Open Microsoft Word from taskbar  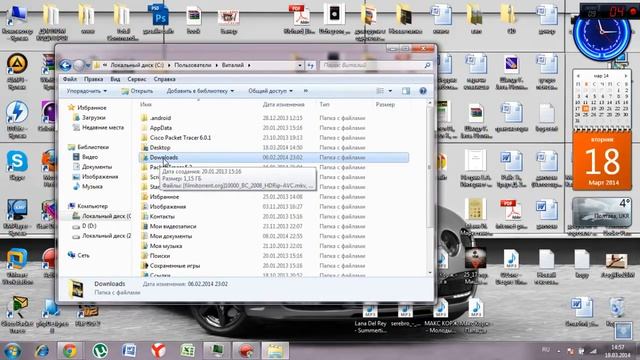(129, 351)
